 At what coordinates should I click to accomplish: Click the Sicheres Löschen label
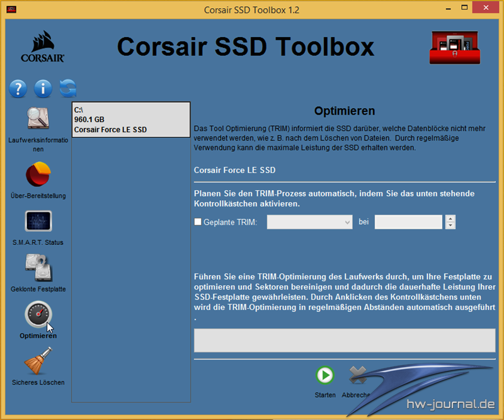coord(38,382)
